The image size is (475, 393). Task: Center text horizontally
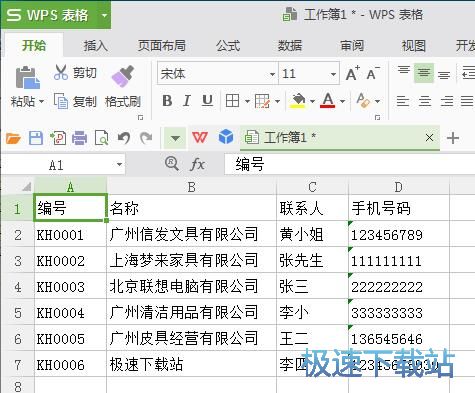[x=425, y=101]
